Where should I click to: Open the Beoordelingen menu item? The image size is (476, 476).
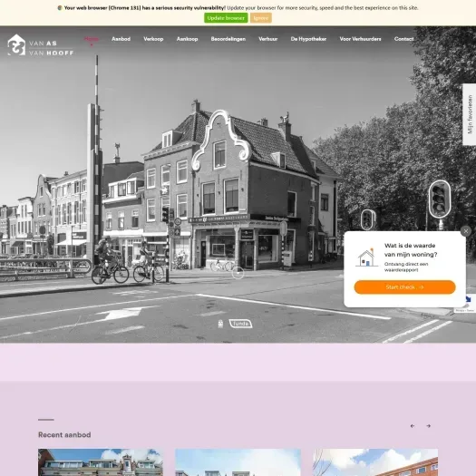tap(228, 39)
